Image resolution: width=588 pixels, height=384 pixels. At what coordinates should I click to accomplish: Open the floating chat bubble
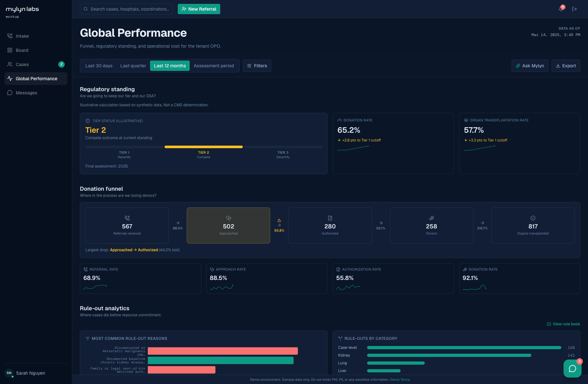(x=572, y=369)
